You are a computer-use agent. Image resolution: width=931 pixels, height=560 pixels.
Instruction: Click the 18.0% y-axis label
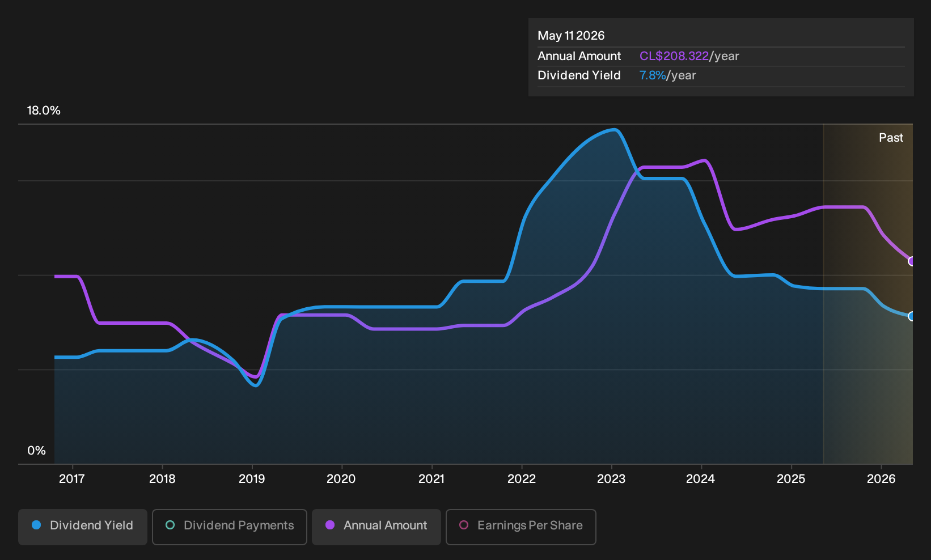[44, 111]
